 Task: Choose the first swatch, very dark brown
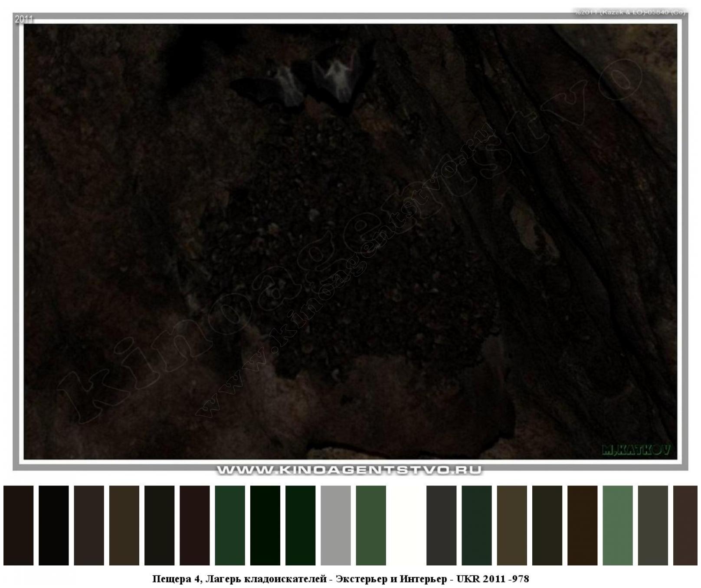(19, 526)
